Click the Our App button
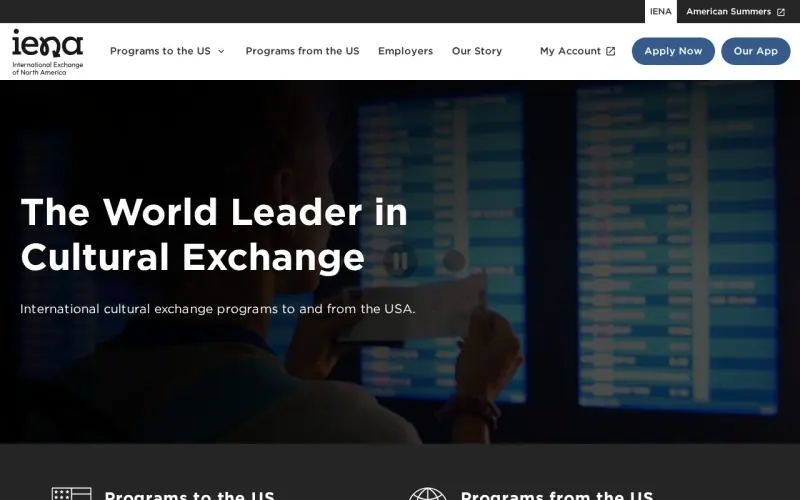800x500 pixels. 756,51
